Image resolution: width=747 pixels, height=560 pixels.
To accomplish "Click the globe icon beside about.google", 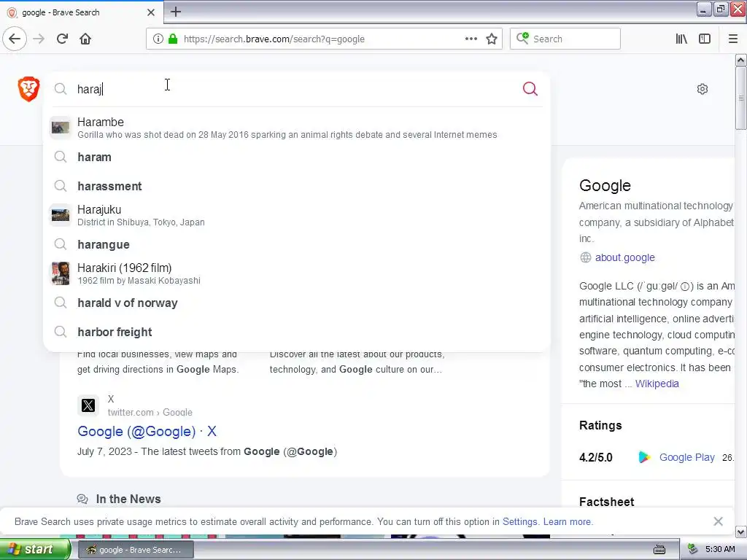I will [586, 257].
